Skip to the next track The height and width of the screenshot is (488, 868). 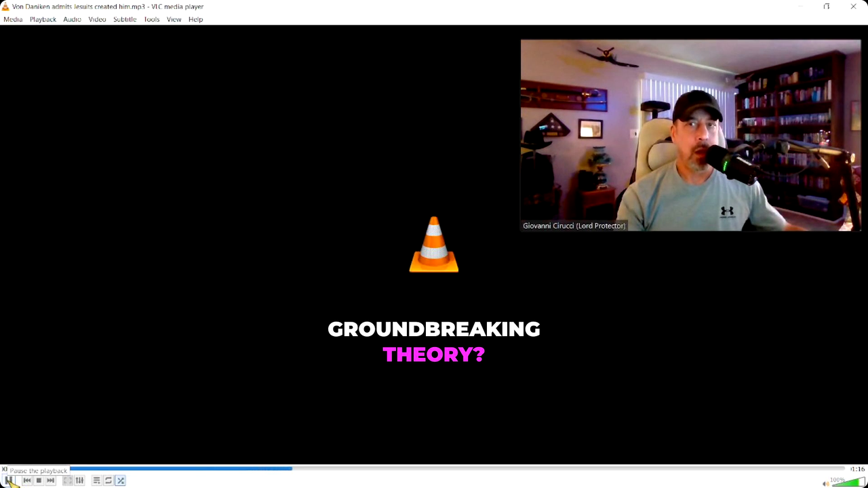(x=51, y=481)
